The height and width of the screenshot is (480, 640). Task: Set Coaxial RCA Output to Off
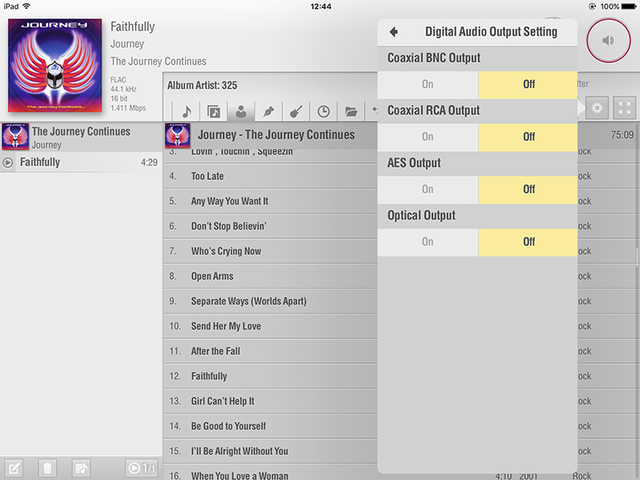click(x=528, y=136)
